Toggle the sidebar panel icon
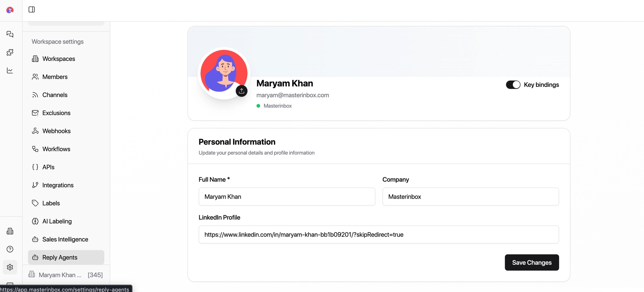 click(x=31, y=9)
